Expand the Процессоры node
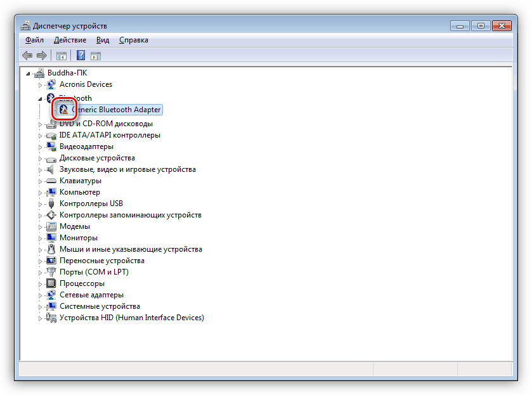This screenshot has height=395, width=532. pyautogui.click(x=40, y=284)
